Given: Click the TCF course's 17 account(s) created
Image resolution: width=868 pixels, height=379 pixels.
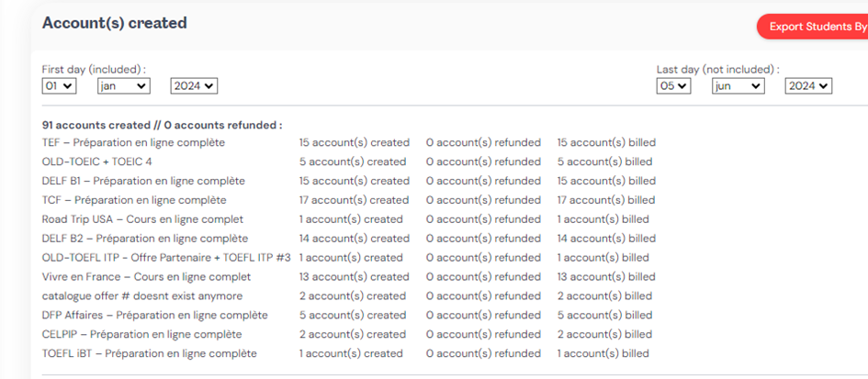Looking at the screenshot, I should (x=354, y=200).
